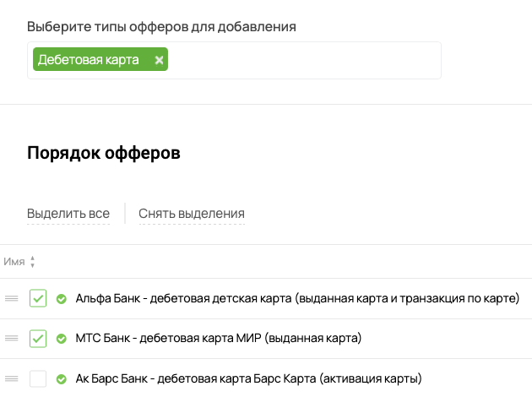Select МТС Банк - дебетовая карта МИР text
This screenshot has height=397, width=532.
[219, 338]
